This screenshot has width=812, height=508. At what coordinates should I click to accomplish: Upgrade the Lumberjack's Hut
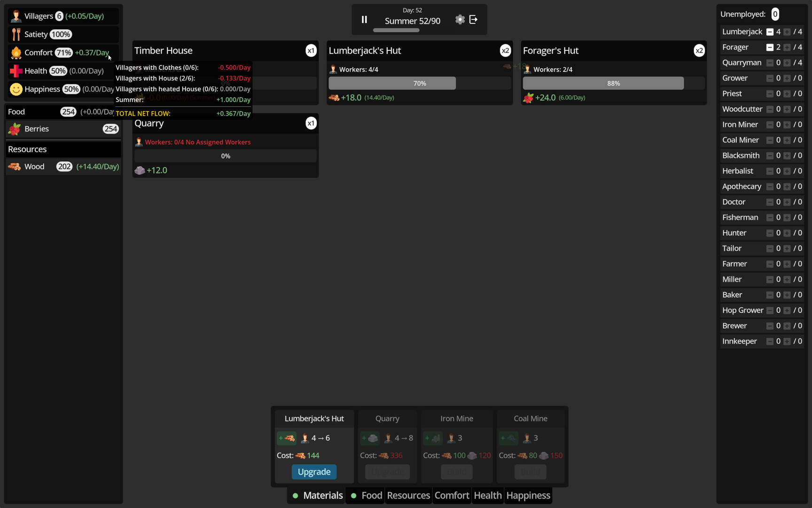click(x=314, y=472)
